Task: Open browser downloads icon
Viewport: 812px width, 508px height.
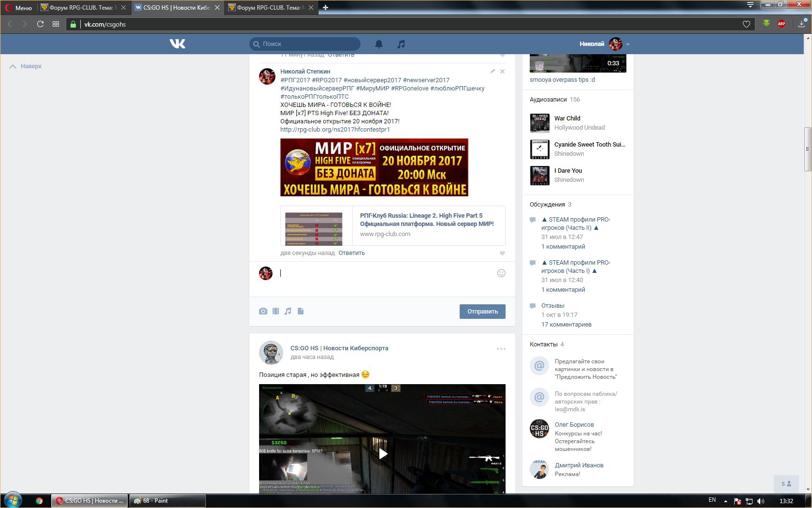Action: tap(802, 24)
